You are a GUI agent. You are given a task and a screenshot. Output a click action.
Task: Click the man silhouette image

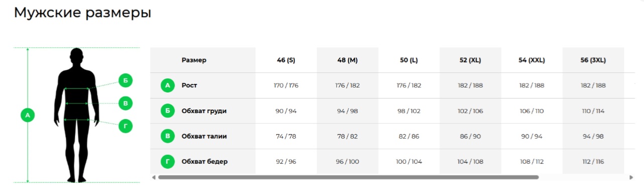click(76, 115)
